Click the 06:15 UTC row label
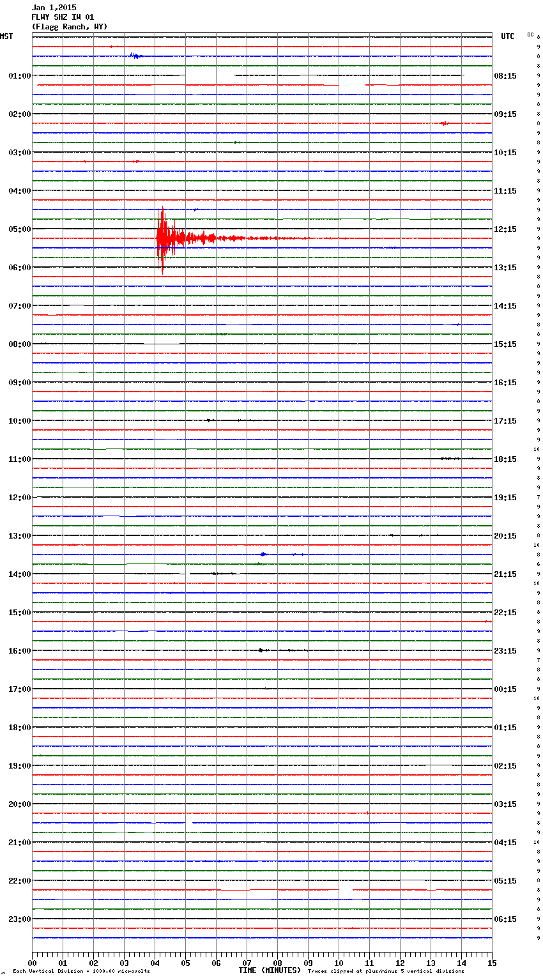 (x=505, y=919)
